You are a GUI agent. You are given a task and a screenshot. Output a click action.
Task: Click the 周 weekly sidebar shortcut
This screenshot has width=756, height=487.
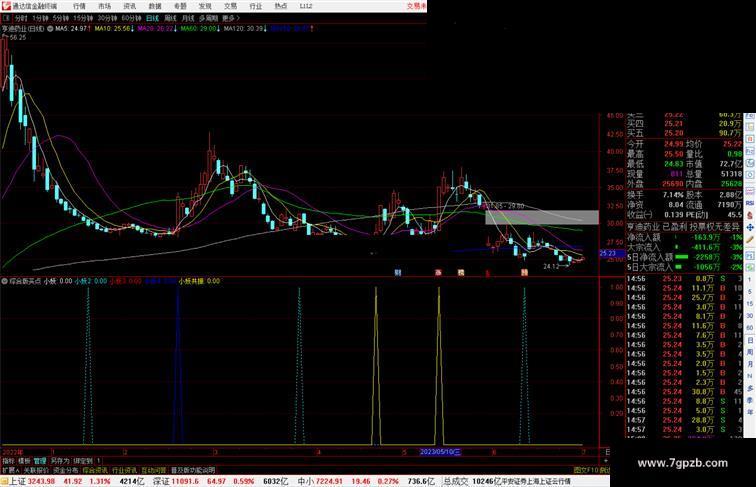point(750,352)
